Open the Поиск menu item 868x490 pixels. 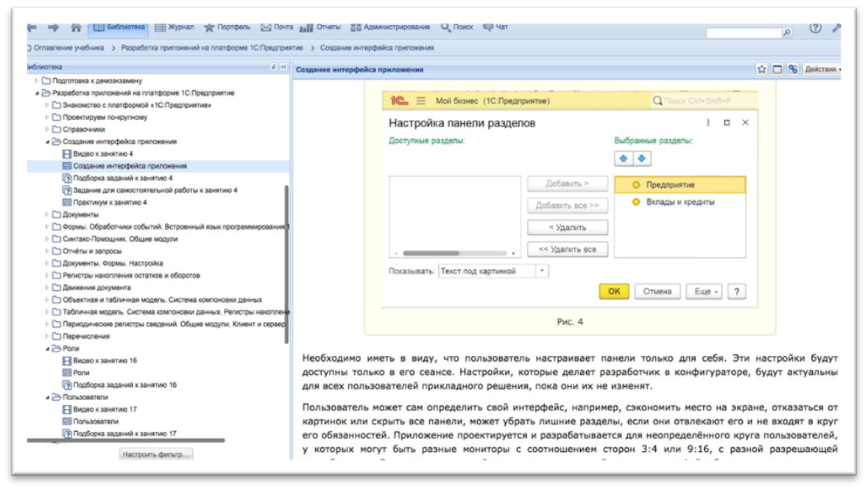click(x=456, y=27)
